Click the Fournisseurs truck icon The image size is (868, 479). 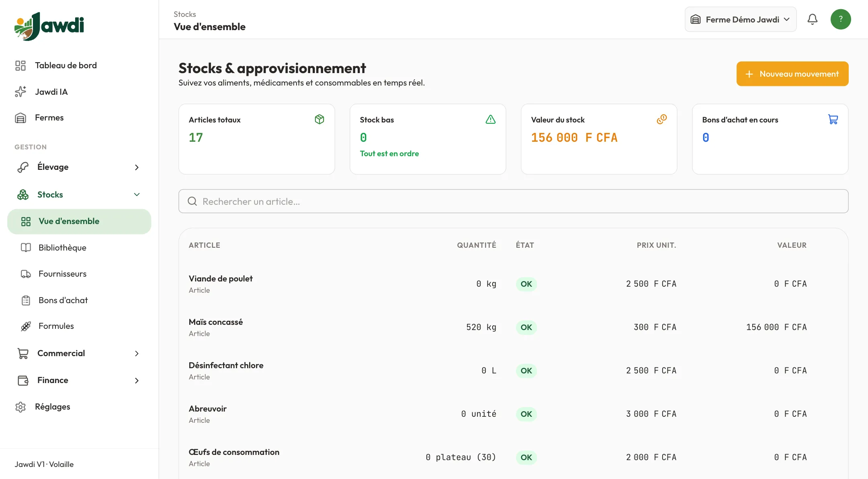click(26, 274)
